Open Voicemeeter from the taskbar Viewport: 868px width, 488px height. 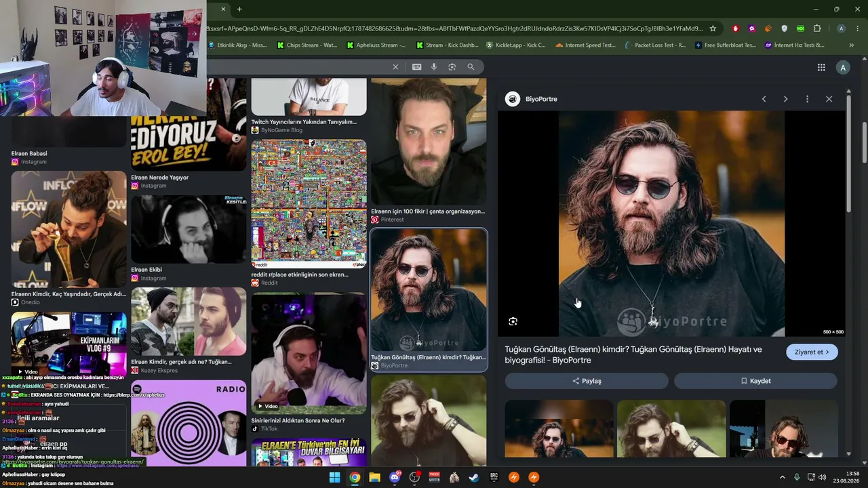[x=435, y=477]
